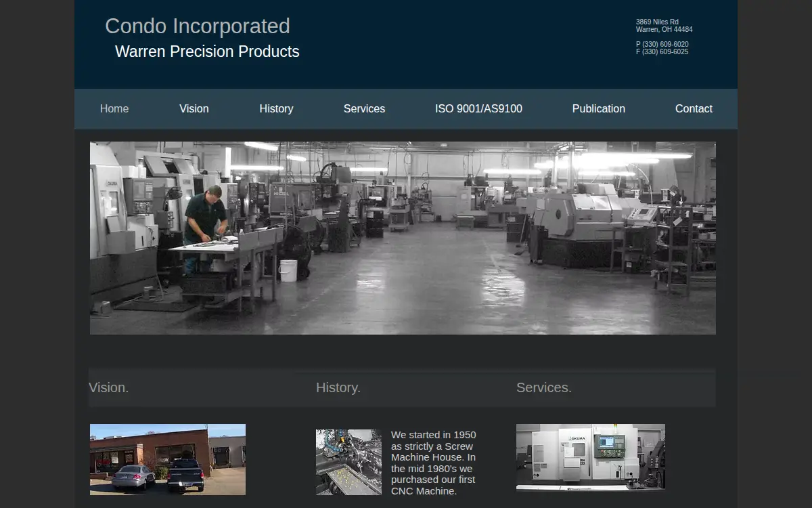This screenshot has height=508, width=812.
Task: Click the fax number F (330) 609-6025
Action: tap(662, 52)
